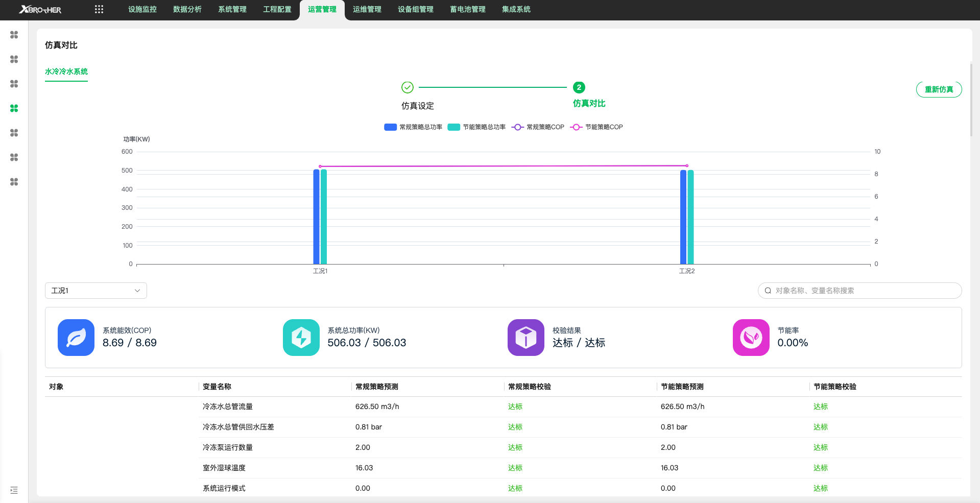Click the purple cube verification icon
This screenshot has width=980, height=503.
525,338
